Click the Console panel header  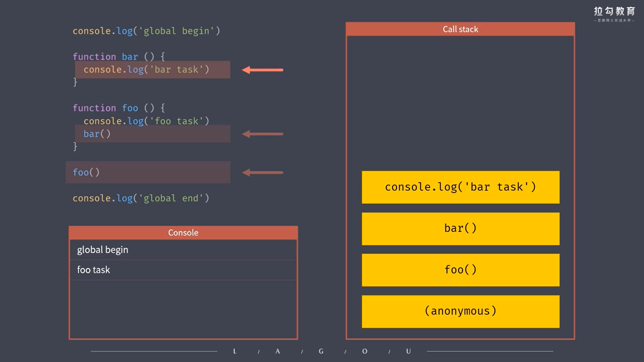tap(183, 233)
